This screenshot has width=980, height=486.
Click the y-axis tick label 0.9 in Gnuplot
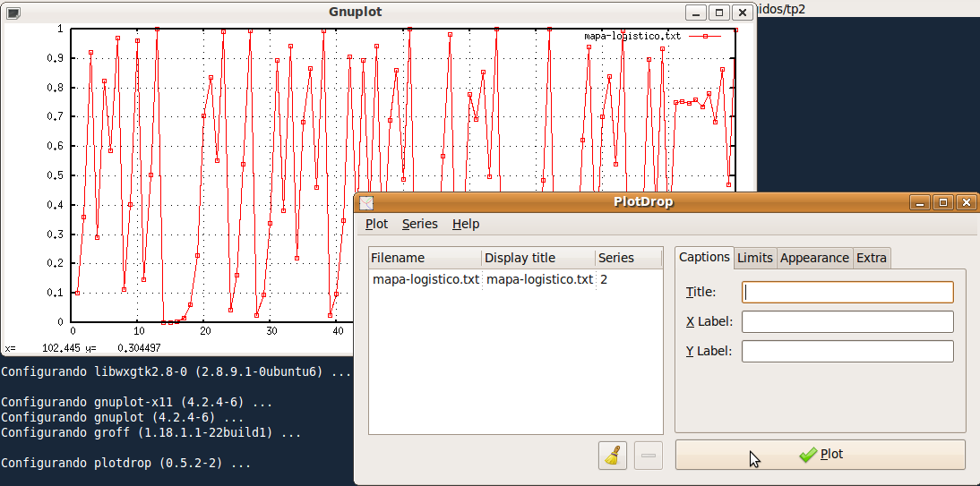[x=56, y=58]
